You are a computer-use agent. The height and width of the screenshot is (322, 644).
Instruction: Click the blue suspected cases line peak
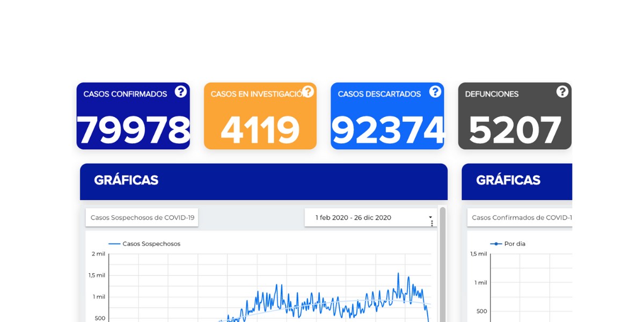[398, 274]
